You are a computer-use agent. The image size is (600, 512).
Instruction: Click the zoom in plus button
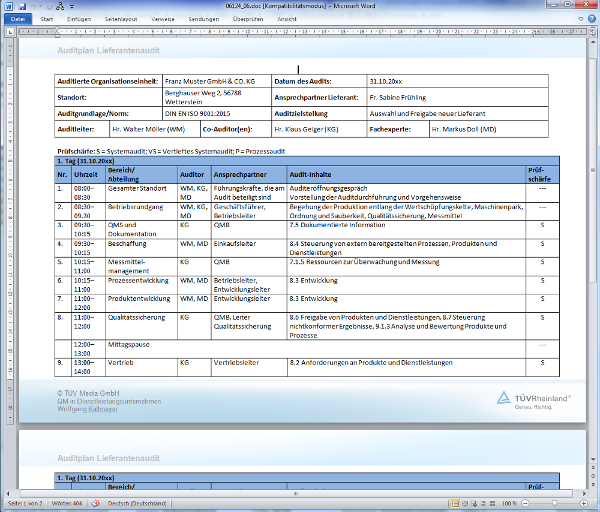[581, 503]
